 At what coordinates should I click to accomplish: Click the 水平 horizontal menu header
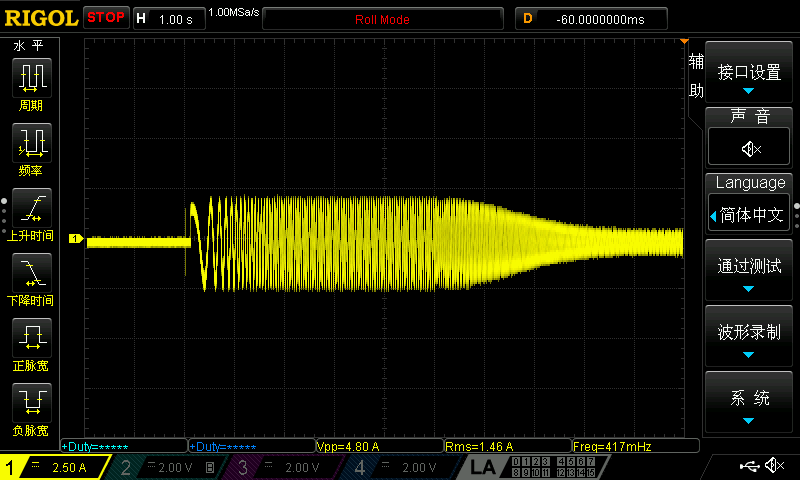pos(29,46)
